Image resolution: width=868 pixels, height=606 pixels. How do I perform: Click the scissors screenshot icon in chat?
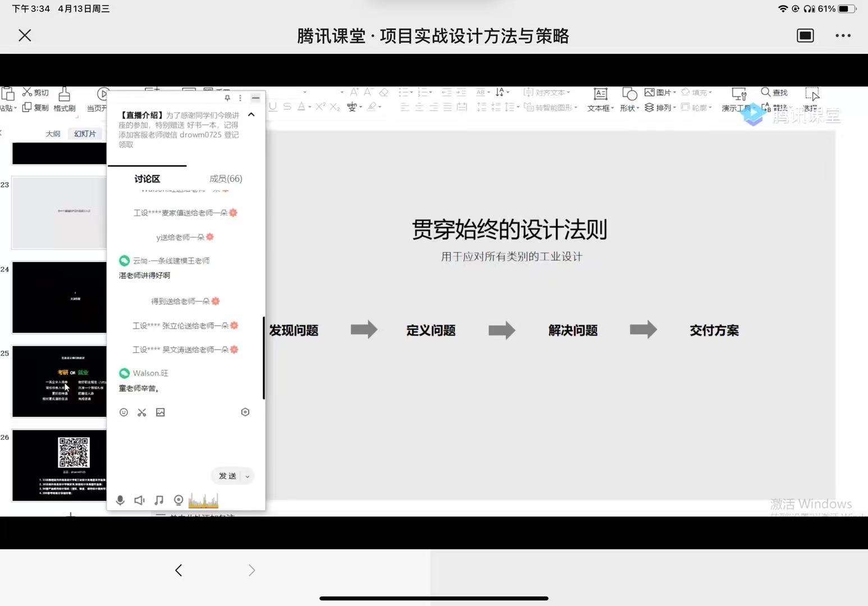[x=142, y=412]
